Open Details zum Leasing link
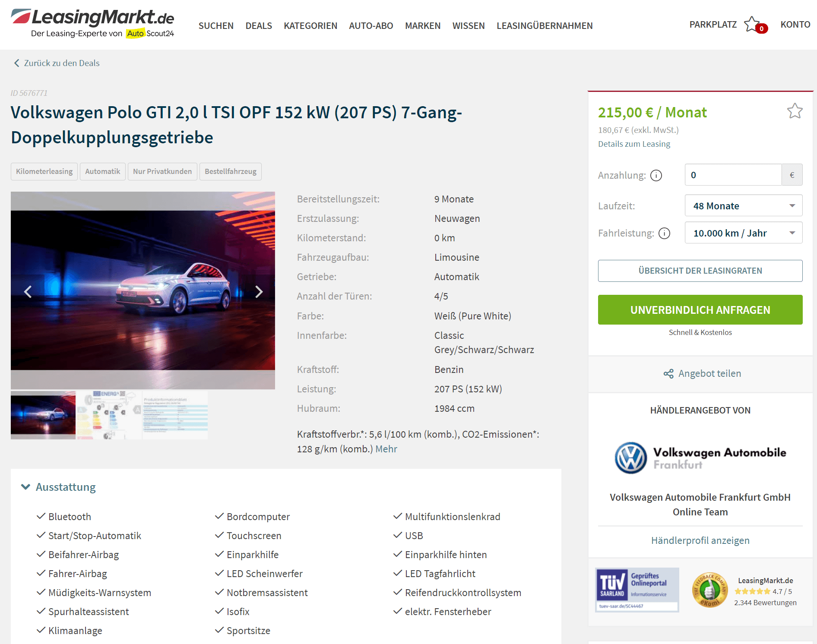 point(634,144)
